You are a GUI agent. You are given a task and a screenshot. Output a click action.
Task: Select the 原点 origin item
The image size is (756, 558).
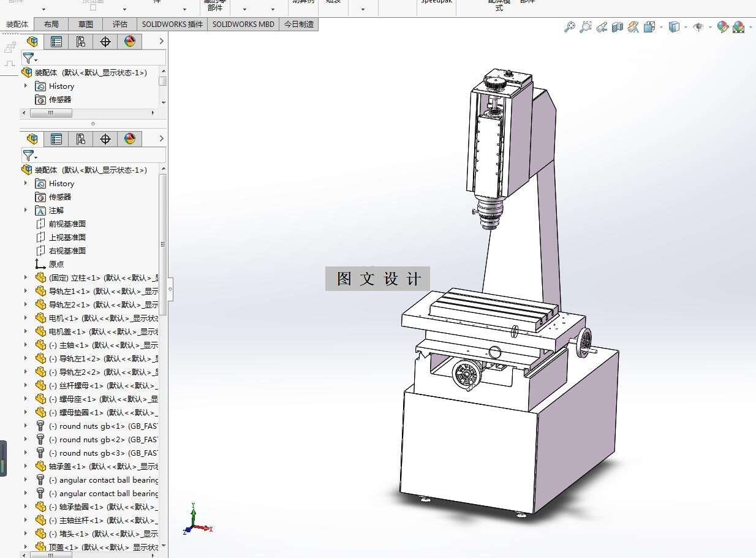tap(56, 264)
